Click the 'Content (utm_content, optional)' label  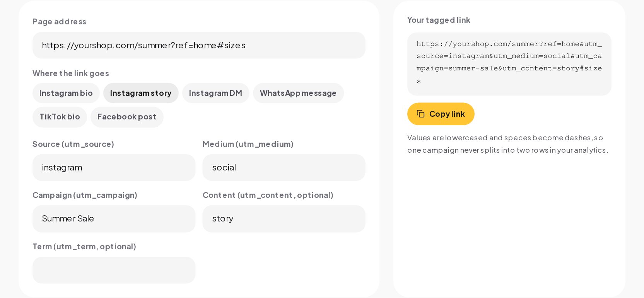(x=268, y=195)
